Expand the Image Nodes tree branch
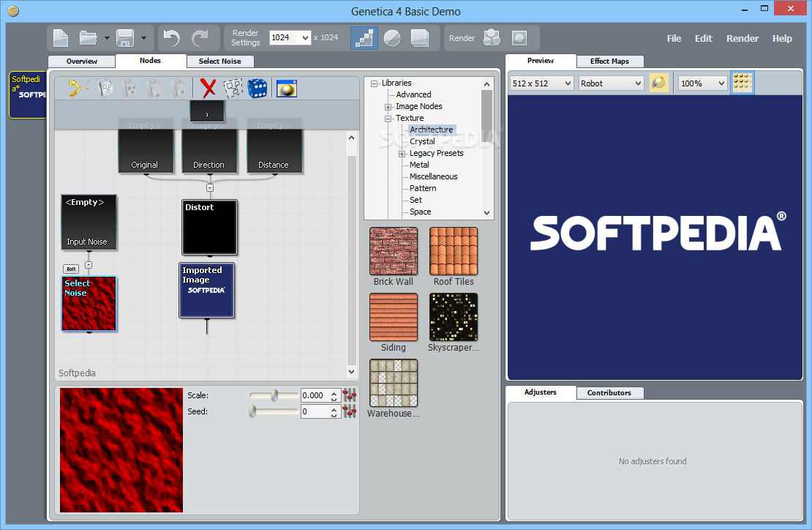 pyautogui.click(x=388, y=107)
